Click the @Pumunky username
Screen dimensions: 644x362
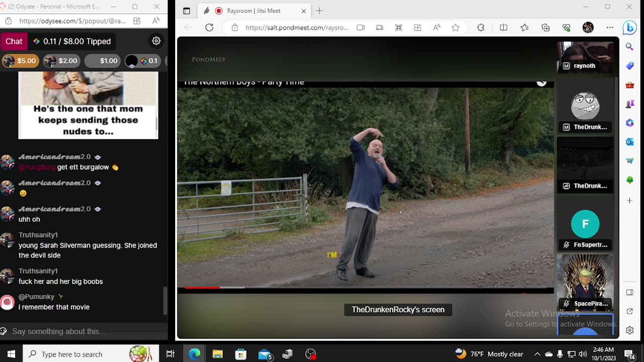coord(36,297)
